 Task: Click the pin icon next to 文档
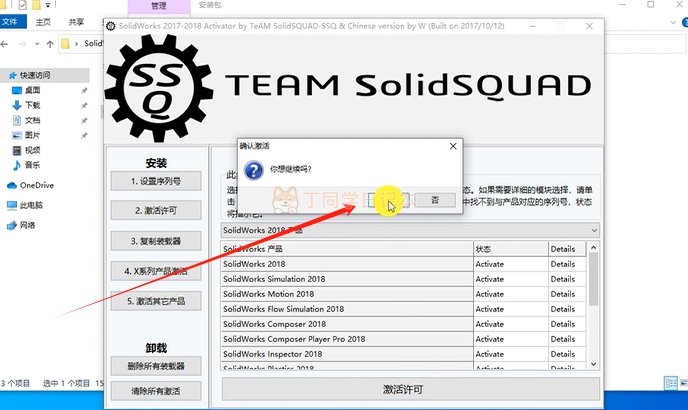(84, 120)
